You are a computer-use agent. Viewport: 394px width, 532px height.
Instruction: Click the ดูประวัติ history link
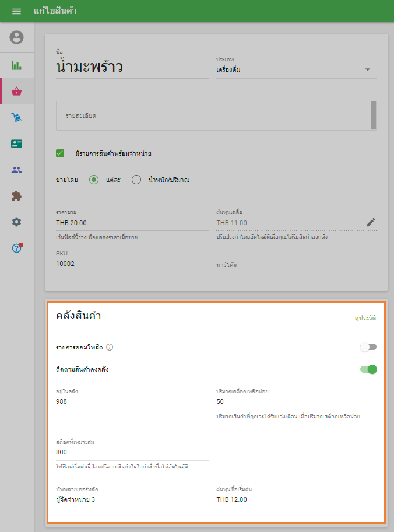coord(365,318)
